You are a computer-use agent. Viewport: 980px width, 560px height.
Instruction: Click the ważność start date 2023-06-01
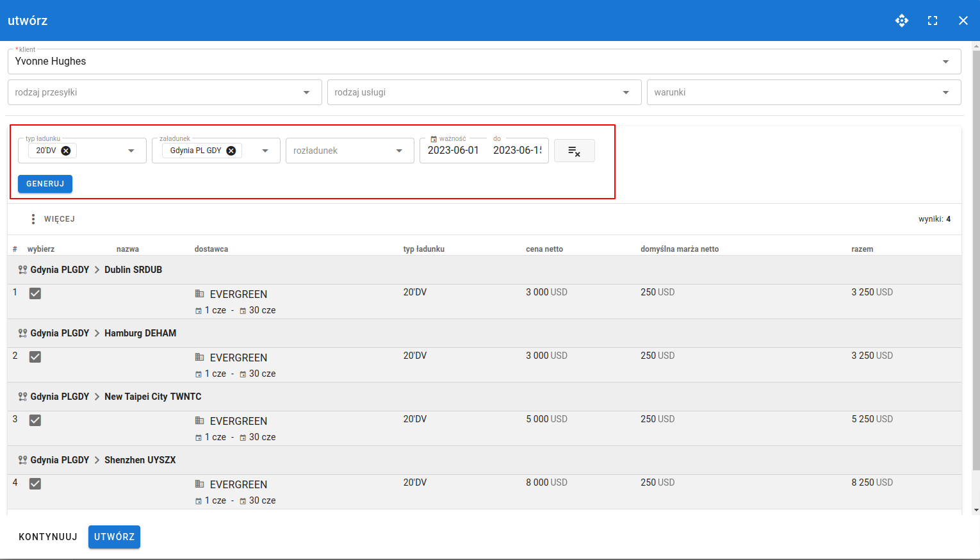(x=453, y=150)
